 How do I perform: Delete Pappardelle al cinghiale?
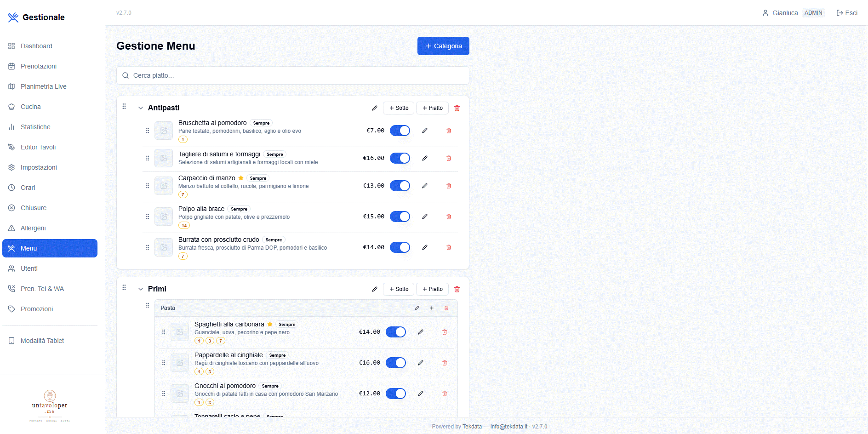445,363
